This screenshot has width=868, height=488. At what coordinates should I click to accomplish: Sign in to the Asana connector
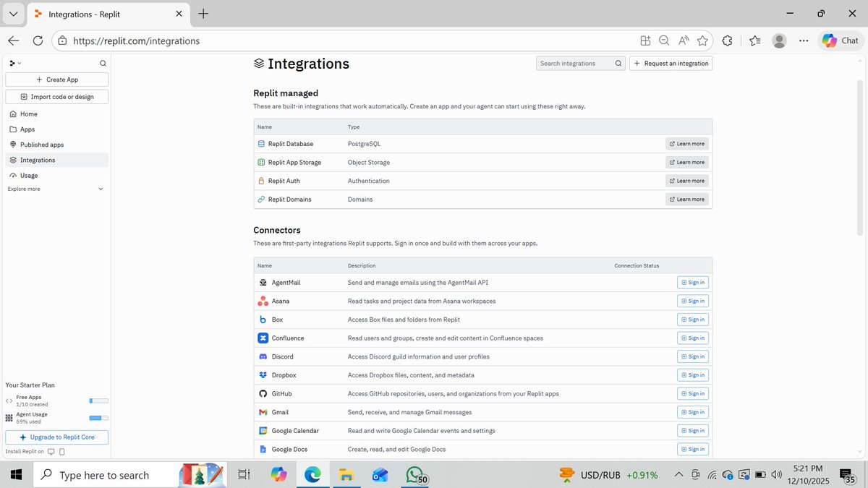[x=692, y=301]
